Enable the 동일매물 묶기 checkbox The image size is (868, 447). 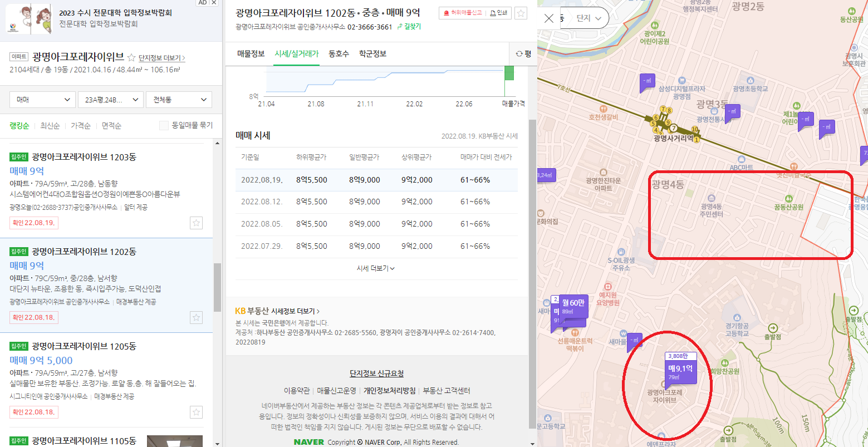point(164,125)
